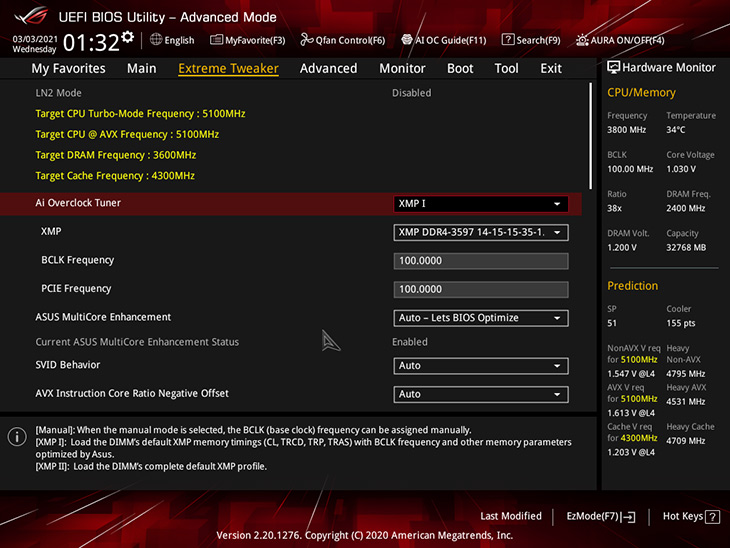Click the CPU/Memory heading
Image resolution: width=730 pixels, height=548 pixels.
click(x=641, y=93)
